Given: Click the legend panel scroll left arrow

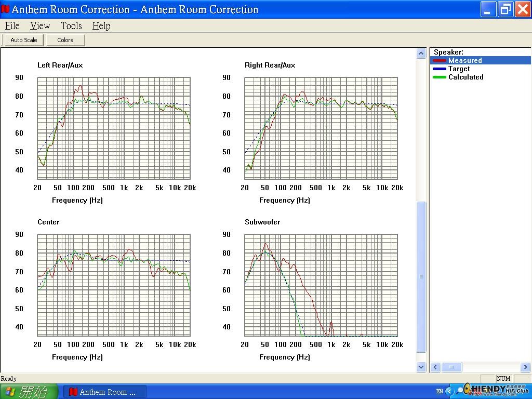Looking at the screenshot, I should 436,367.
